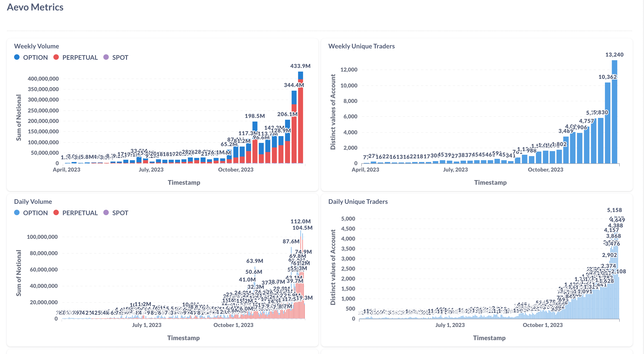Select the 10,362 weekly unique traders bar
Screen dimensions: 644x354
(607, 123)
